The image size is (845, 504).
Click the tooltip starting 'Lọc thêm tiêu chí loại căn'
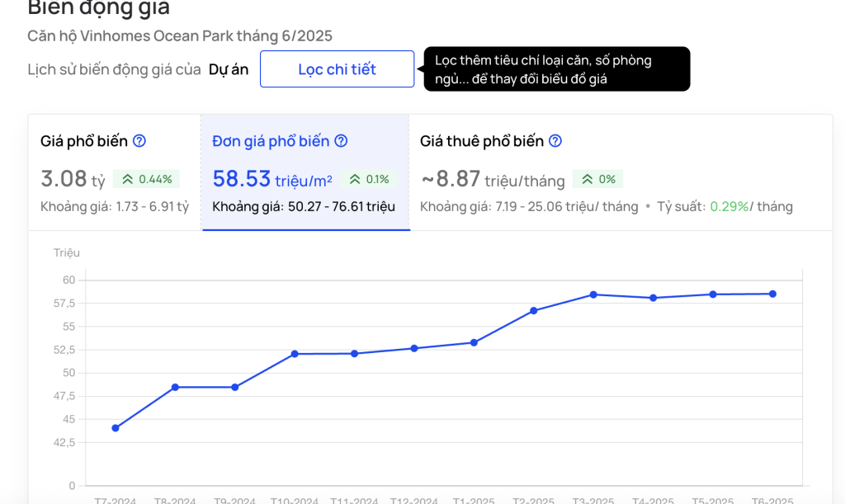[557, 69]
